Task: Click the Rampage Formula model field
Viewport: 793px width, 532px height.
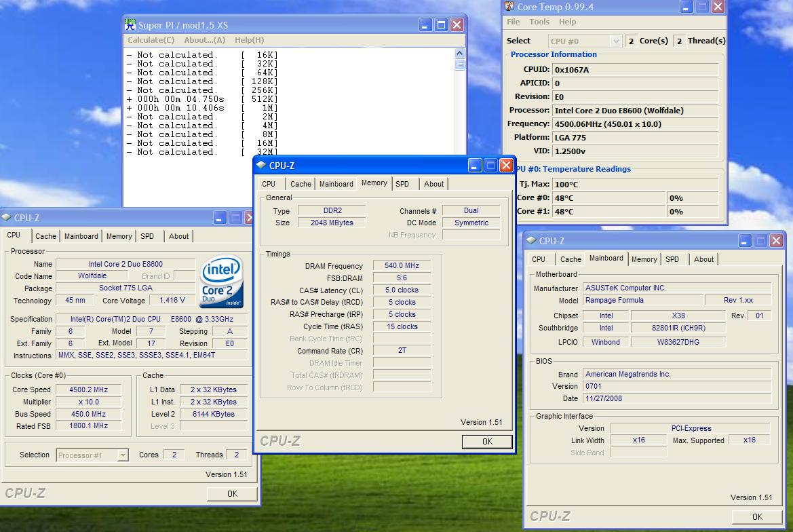Action: [643, 301]
